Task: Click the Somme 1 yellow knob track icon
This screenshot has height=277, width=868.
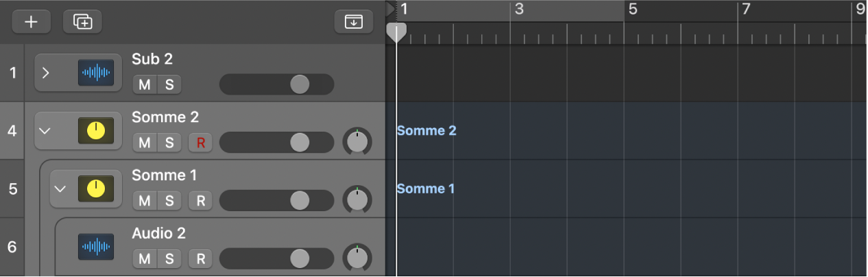Action: click(95, 188)
